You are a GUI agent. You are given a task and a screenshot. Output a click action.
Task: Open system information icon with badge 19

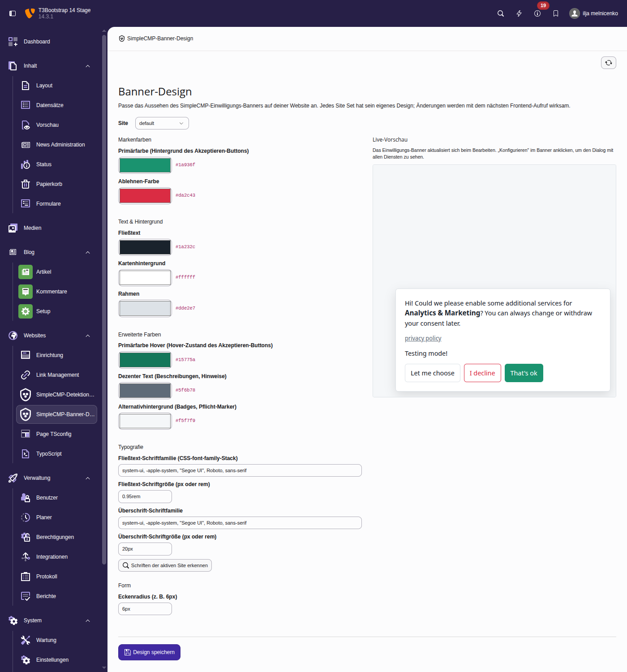537,13
